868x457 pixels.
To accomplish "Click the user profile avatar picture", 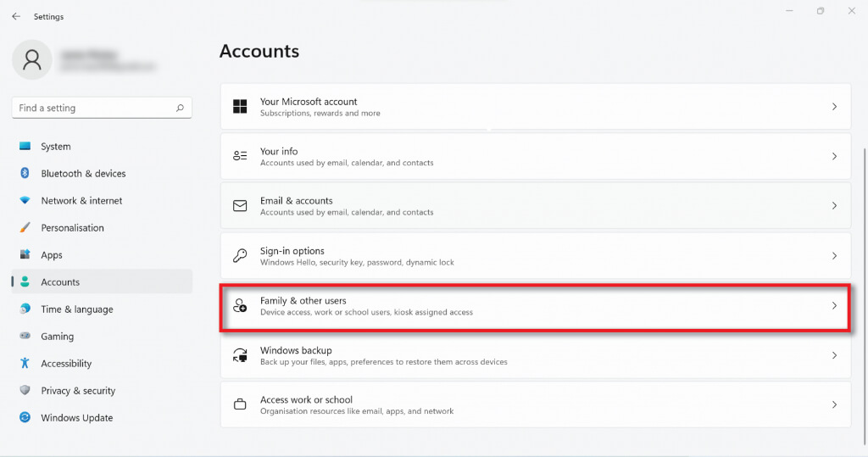I will click(x=32, y=59).
